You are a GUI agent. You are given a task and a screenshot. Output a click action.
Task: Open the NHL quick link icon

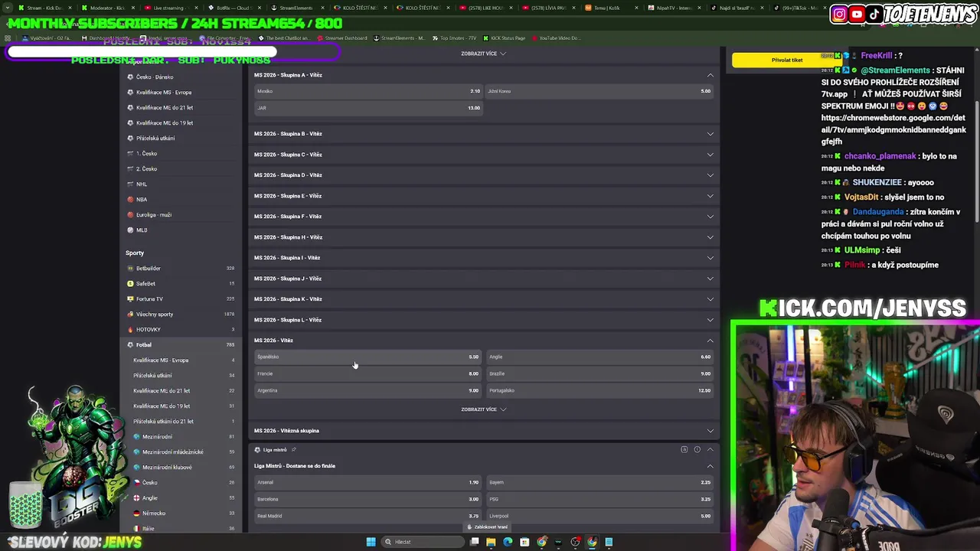[x=130, y=184]
